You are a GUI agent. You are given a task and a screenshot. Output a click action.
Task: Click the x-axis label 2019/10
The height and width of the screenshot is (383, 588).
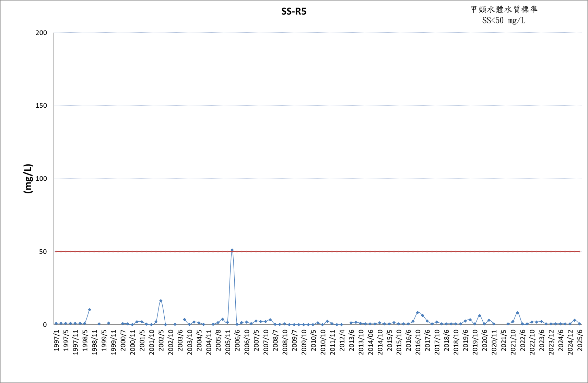click(475, 342)
